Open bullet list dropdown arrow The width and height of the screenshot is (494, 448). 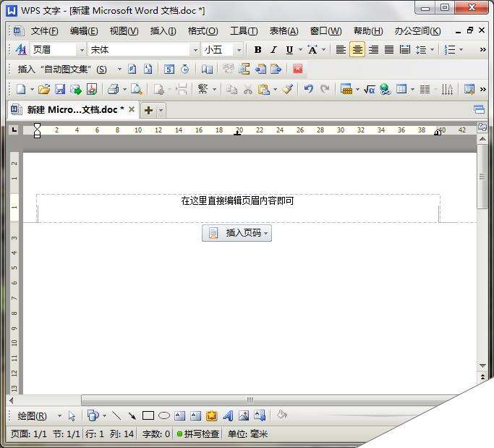pos(461,49)
